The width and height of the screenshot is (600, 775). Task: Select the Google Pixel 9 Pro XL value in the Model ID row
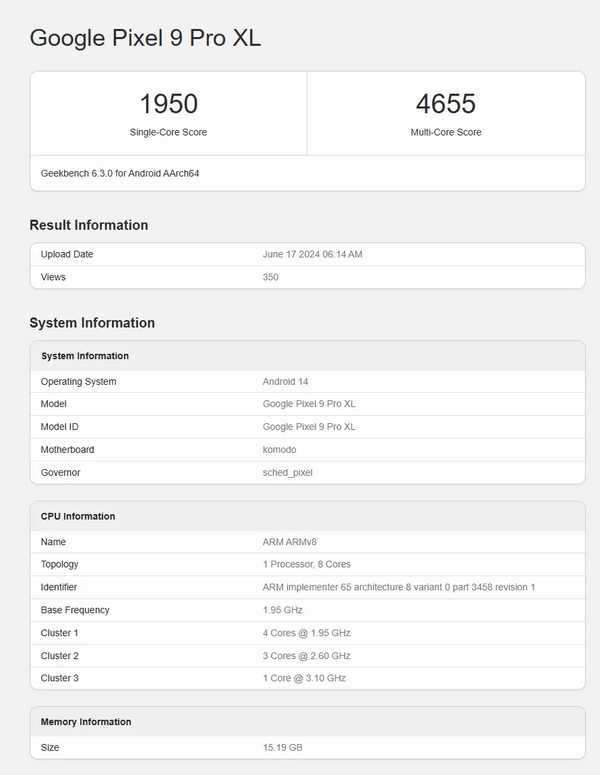pos(309,427)
